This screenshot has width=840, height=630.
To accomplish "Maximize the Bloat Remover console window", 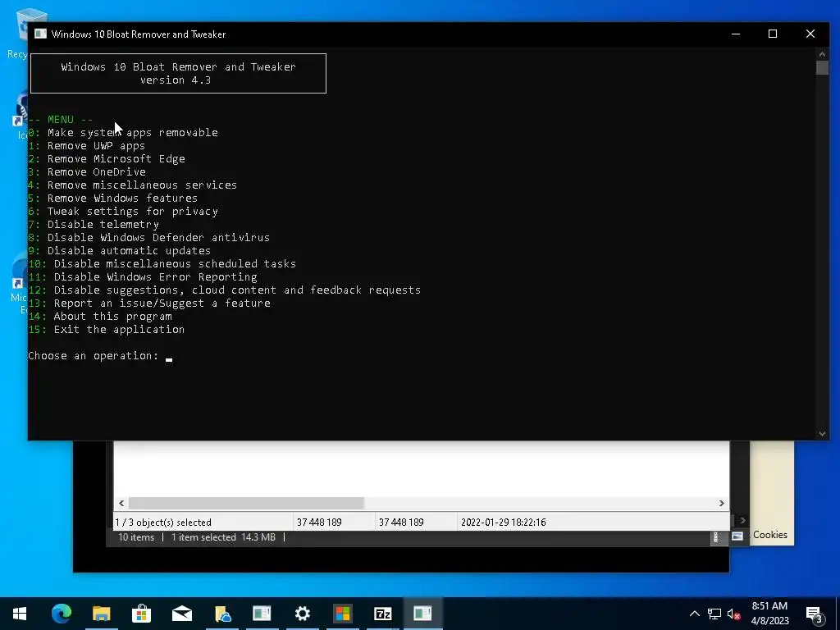I will coord(773,34).
